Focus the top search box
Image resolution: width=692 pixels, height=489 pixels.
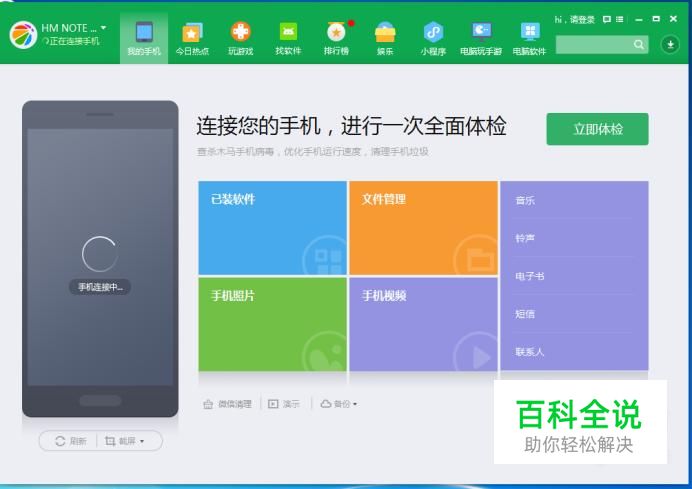[x=594, y=45]
